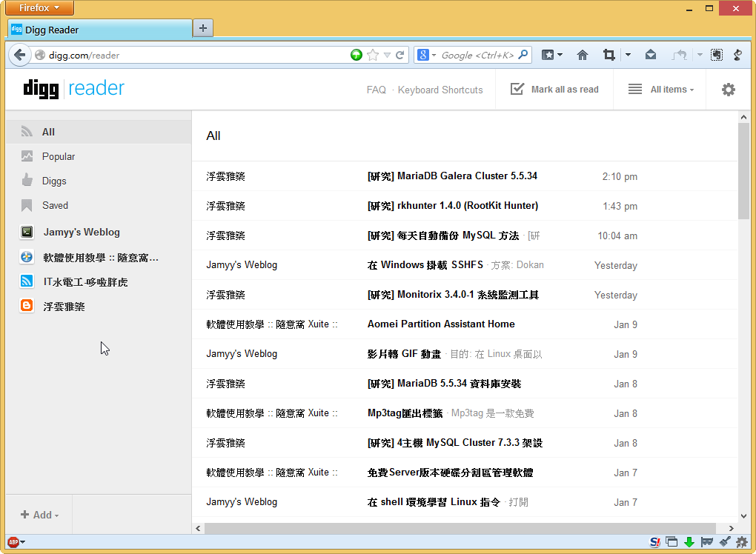The height and width of the screenshot is (554, 756).
Task: Open a new browser tab
Action: click(203, 28)
